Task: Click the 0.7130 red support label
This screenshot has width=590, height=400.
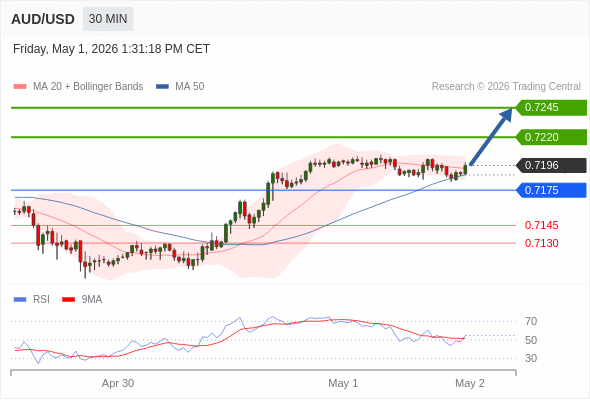Action: (x=541, y=243)
